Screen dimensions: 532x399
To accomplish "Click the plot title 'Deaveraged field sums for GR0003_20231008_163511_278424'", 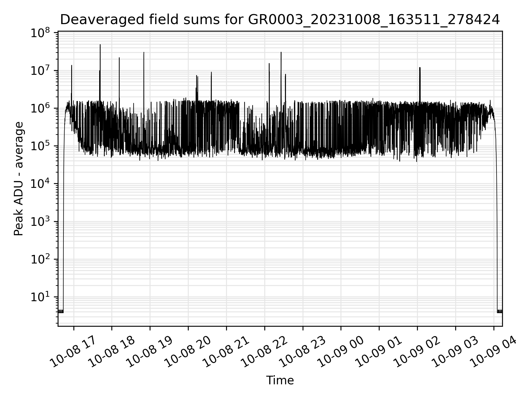I will (x=280, y=20).
